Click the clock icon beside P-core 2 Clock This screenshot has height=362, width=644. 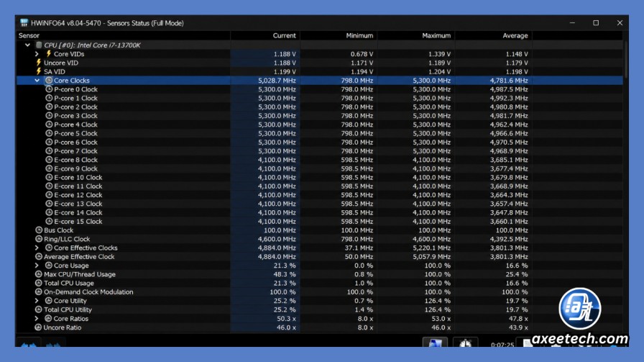tap(49, 107)
